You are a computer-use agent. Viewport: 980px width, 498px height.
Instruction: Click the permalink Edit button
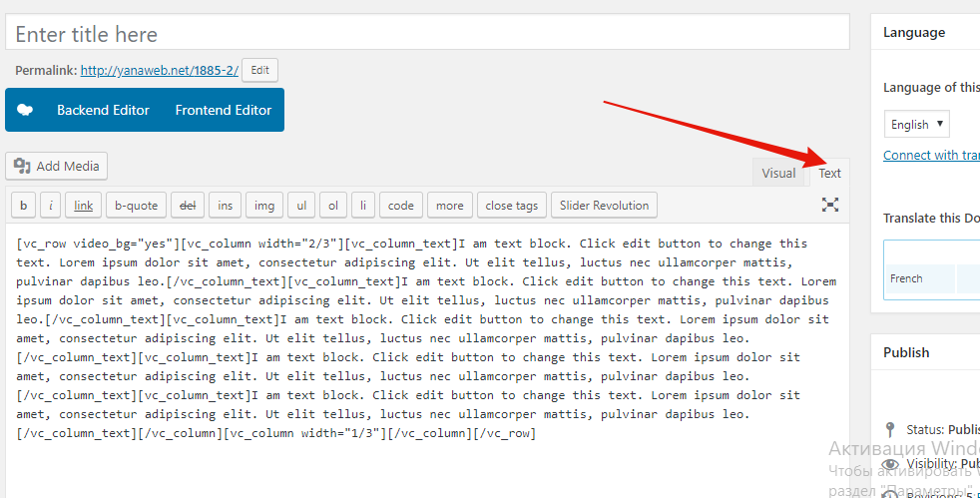(260, 71)
